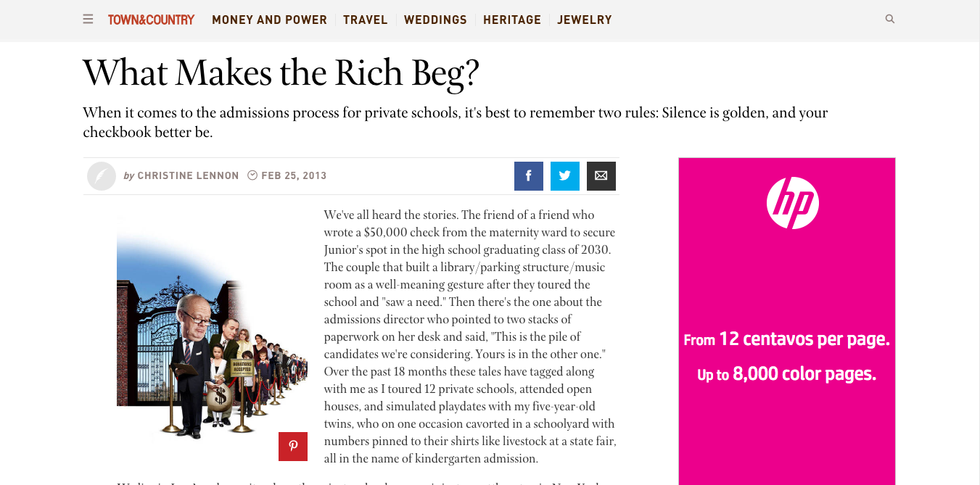
Task: Open the hamburger menu icon
Action: click(x=88, y=20)
